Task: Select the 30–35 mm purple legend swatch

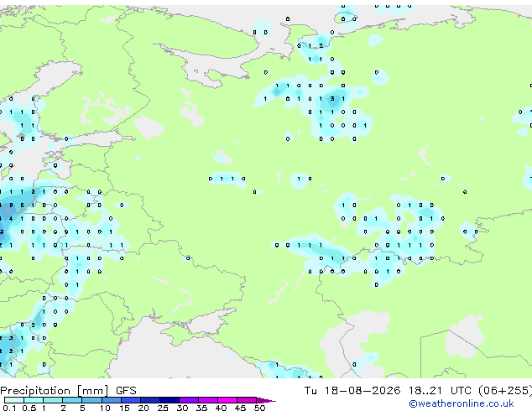Action: pos(189,400)
